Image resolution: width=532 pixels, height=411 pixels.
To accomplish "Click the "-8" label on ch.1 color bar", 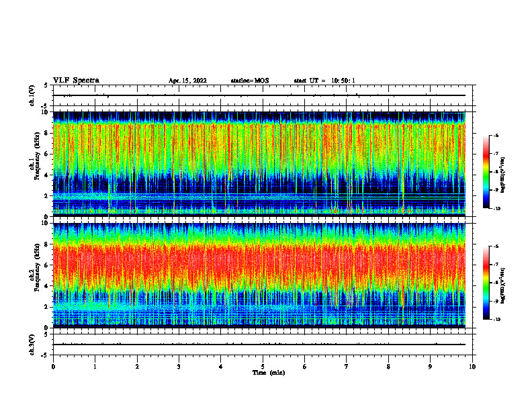I will coord(496,173).
